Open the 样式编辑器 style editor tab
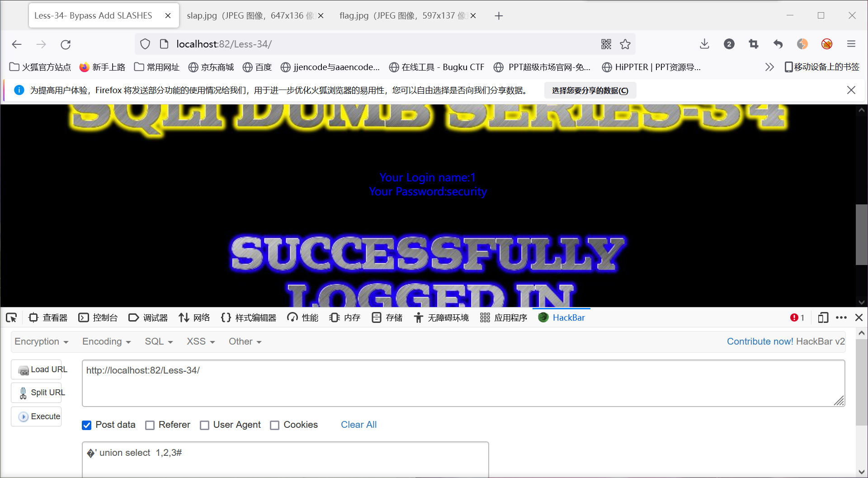Screen dimensions: 868x478 (249, 317)
